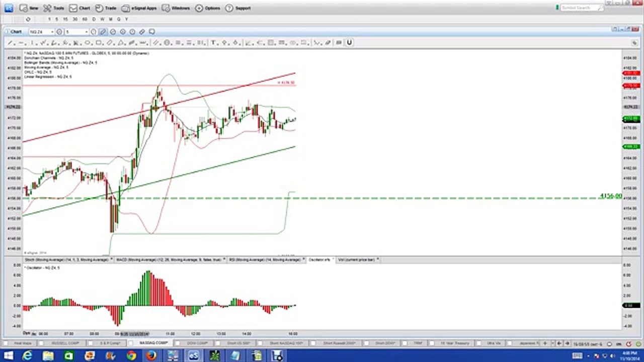Image resolution: width=644 pixels, height=362 pixels.
Task: Click the green status icon in status bar
Action: click(x=638, y=344)
